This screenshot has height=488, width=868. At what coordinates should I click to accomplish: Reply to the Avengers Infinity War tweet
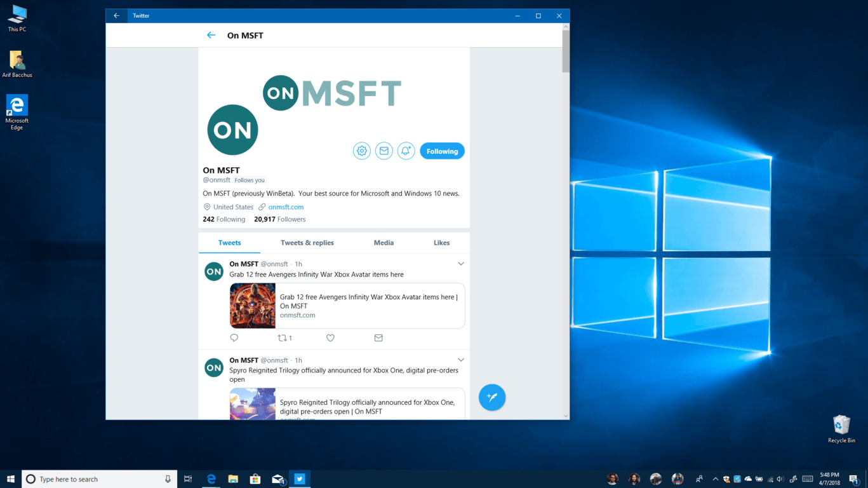234,338
